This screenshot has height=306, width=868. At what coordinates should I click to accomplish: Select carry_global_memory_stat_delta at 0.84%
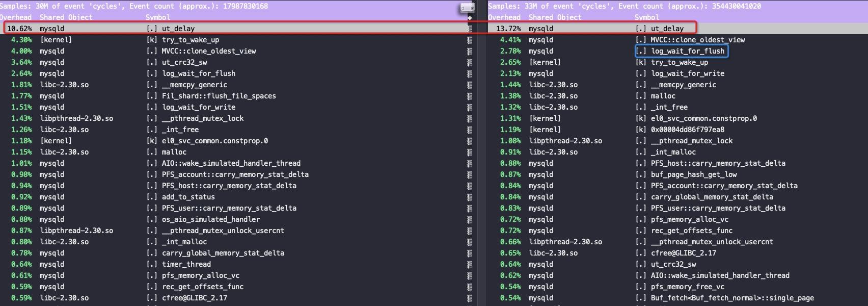click(x=712, y=197)
